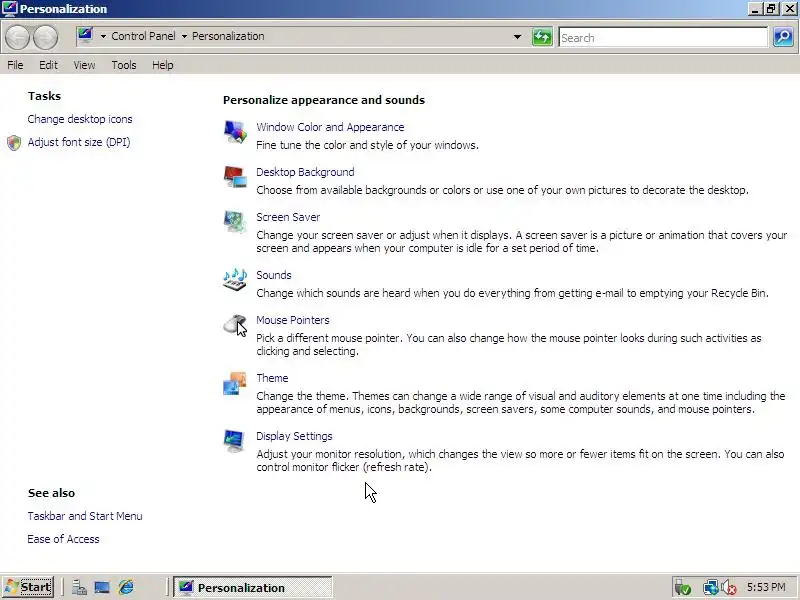Screen dimensions: 800x600
Task: Expand the arrow before Personalization breadcrumb
Action: click(184, 36)
